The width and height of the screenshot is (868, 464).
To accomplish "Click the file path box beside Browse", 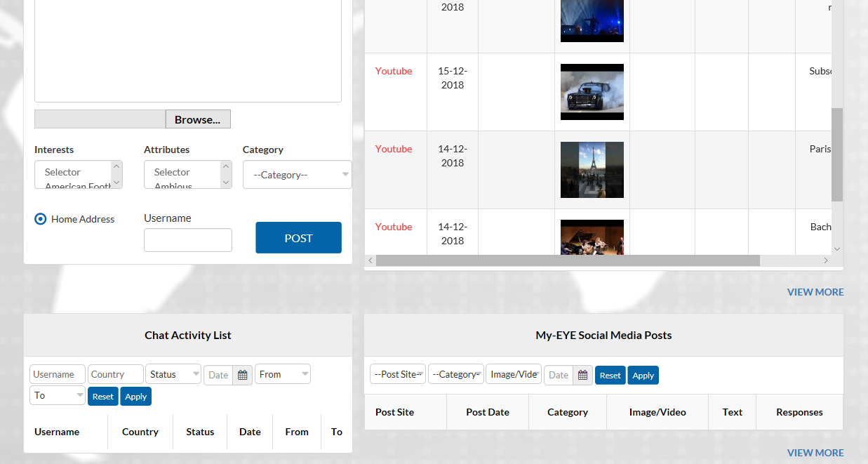I will click(x=100, y=119).
